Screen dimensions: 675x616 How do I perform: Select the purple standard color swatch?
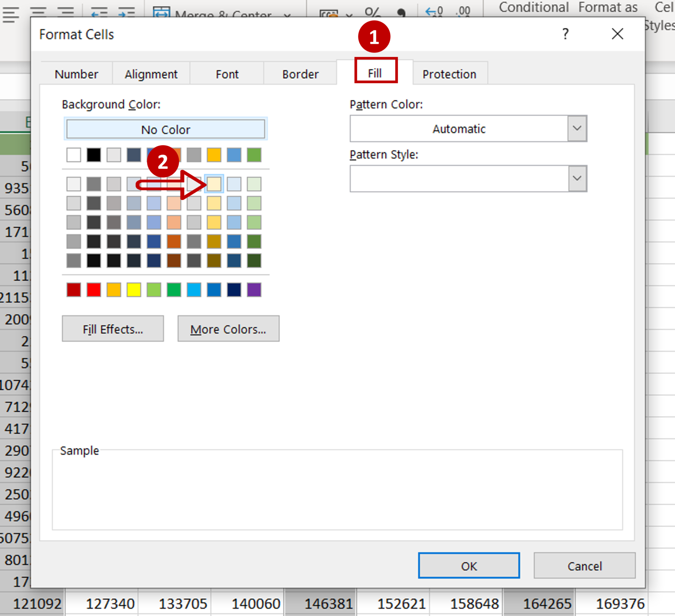[x=254, y=290]
